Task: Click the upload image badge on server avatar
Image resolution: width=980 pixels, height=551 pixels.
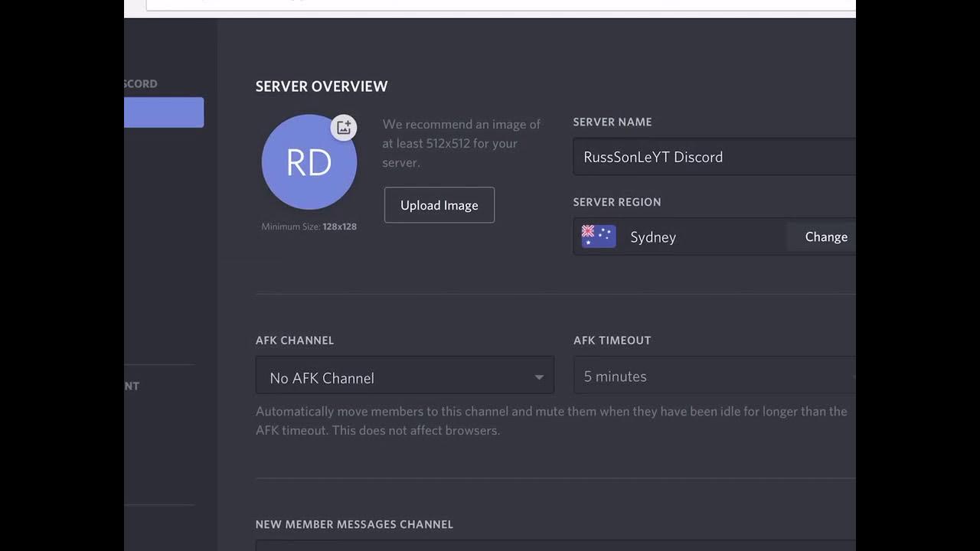Action: pyautogui.click(x=344, y=127)
